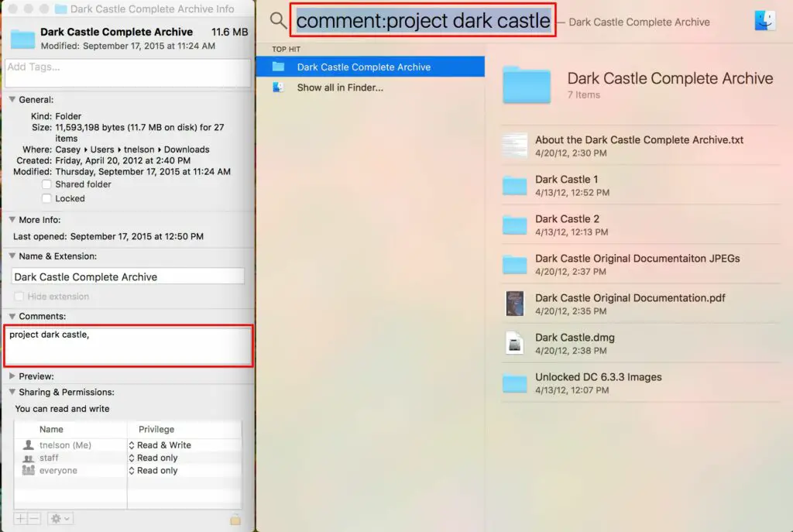Collapse the Sharing & Permissions section

click(12, 392)
